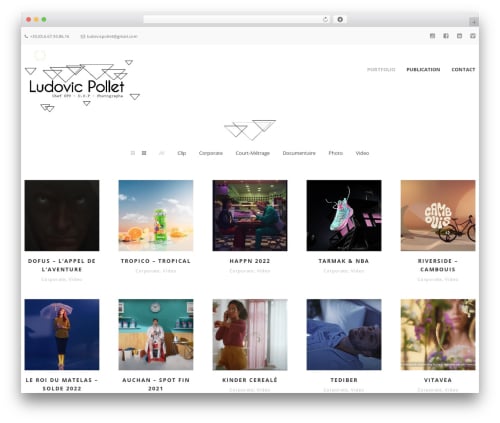
Task: Reload the page using the refresh icon
Action: (x=325, y=20)
